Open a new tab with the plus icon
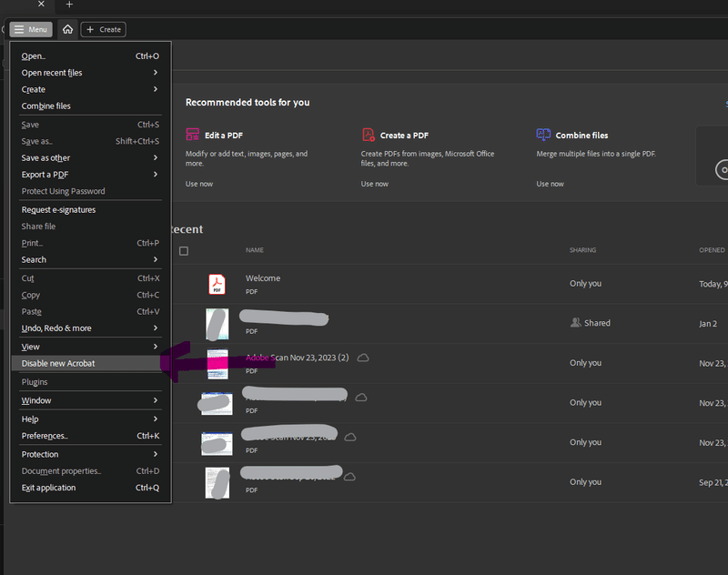This screenshot has height=575, width=728. (69, 5)
